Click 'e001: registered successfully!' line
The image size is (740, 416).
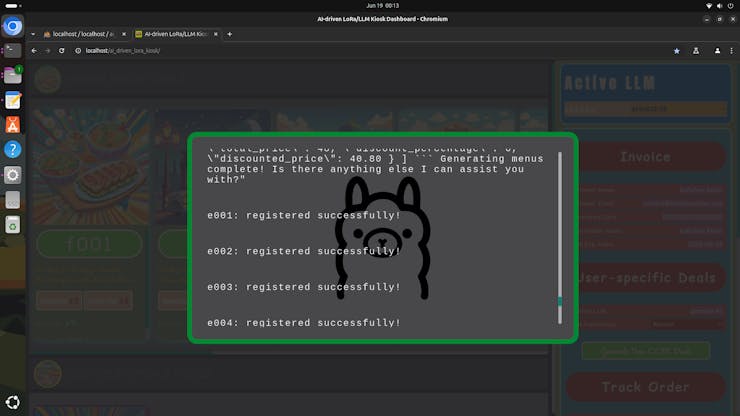pyautogui.click(x=303, y=215)
